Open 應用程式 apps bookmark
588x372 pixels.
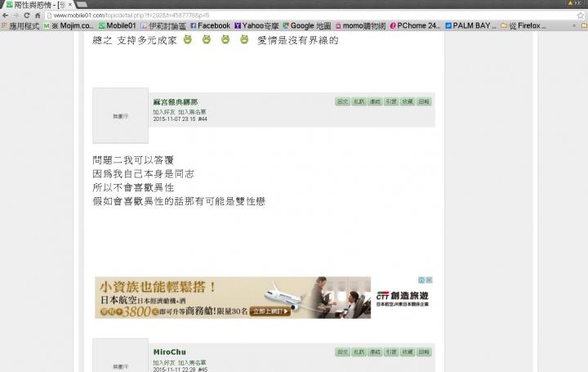coord(20,26)
